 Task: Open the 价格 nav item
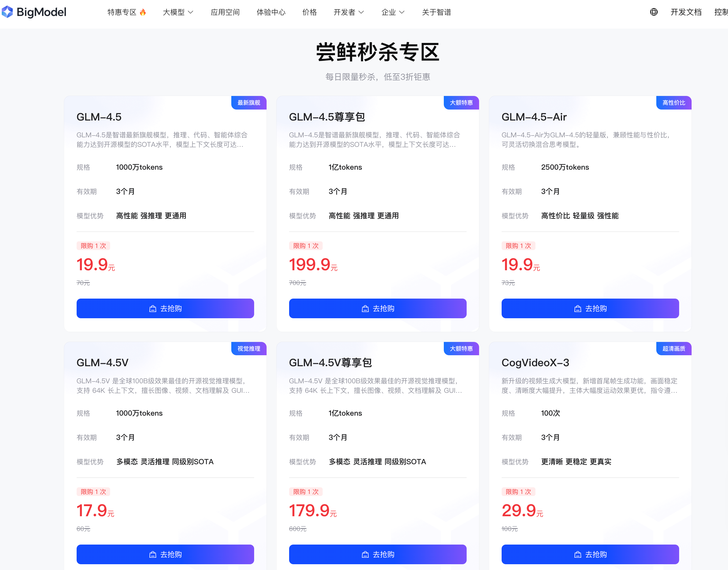tap(309, 12)
